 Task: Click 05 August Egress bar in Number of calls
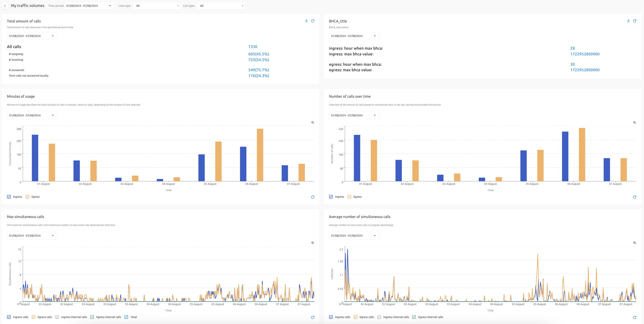[x=541, y=166]
